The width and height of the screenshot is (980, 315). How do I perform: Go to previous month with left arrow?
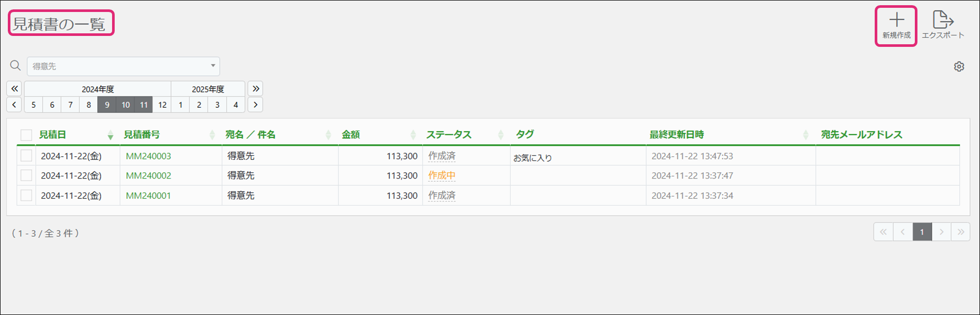[x=15, y=105]
